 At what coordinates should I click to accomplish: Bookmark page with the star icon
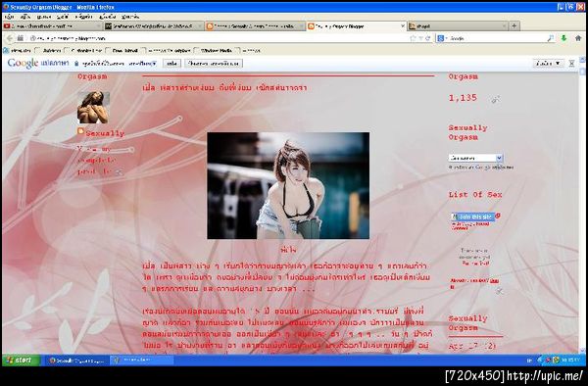413,38
